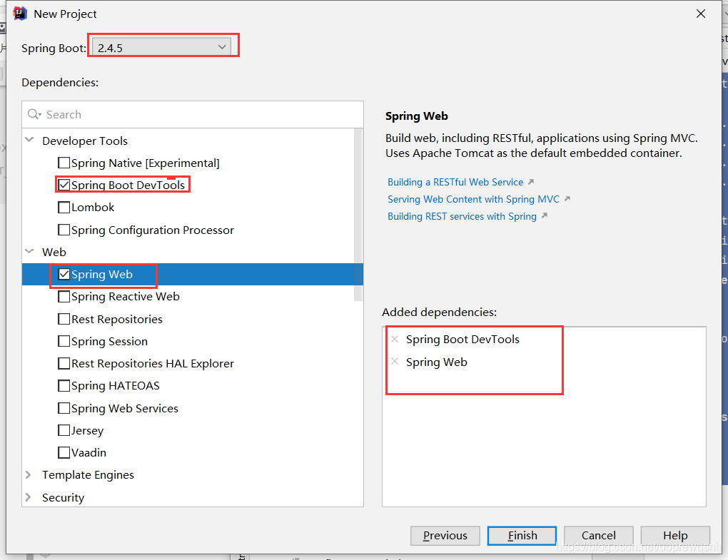The width and height of the screenshot is (728, 560).
Task: Open the Spring Boot version dropdown
Action: 161,47
